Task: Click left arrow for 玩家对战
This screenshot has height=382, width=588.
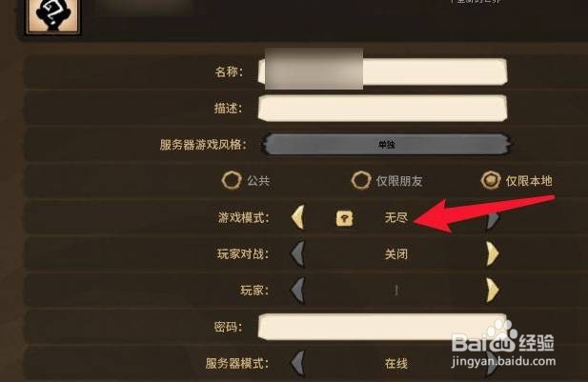Action: pyautogui.click(x=297, y=253)
